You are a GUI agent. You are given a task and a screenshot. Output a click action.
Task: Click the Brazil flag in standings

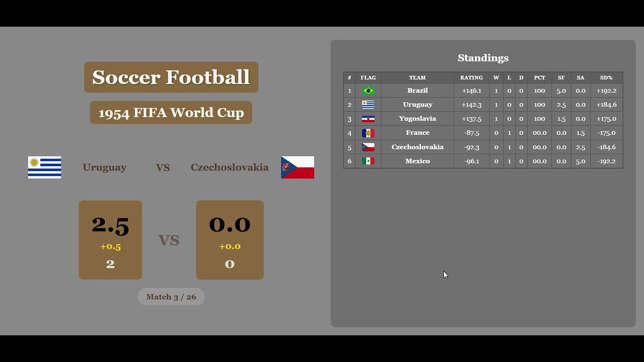coord(368,91)
